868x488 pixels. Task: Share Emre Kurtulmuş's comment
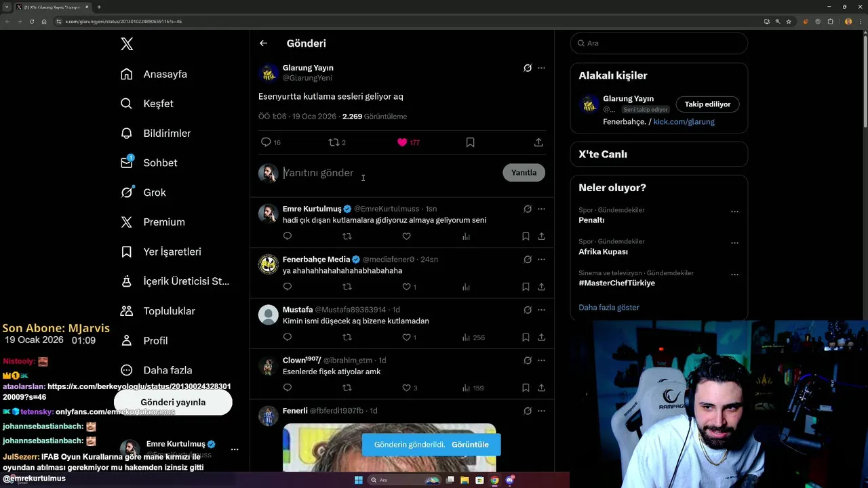pyautogui.click(x=541, y=237)
